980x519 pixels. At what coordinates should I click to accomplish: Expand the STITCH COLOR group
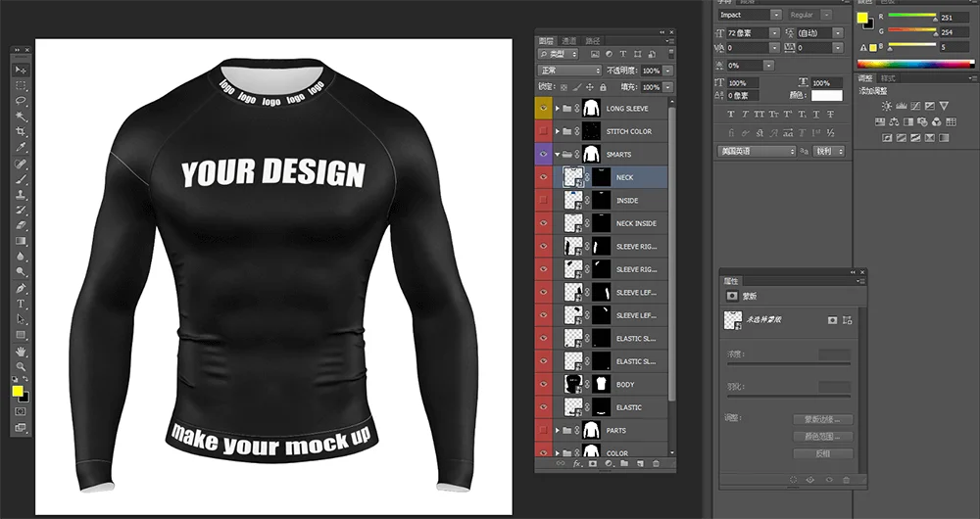[x=558, y=131]
